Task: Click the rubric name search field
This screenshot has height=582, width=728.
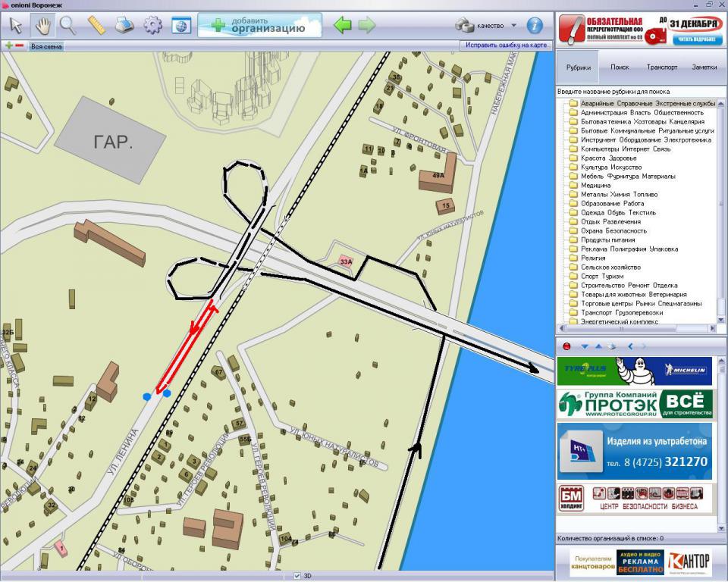Action: pos(637,91)
